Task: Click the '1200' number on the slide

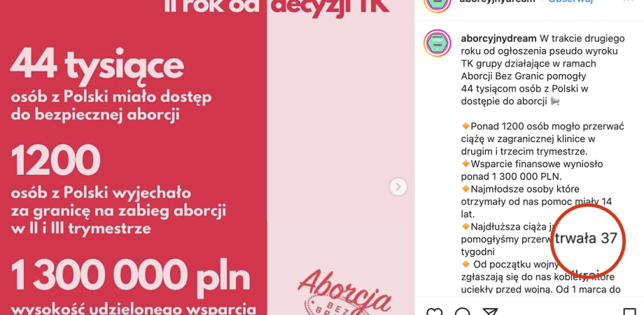Action: pos(55,160)
